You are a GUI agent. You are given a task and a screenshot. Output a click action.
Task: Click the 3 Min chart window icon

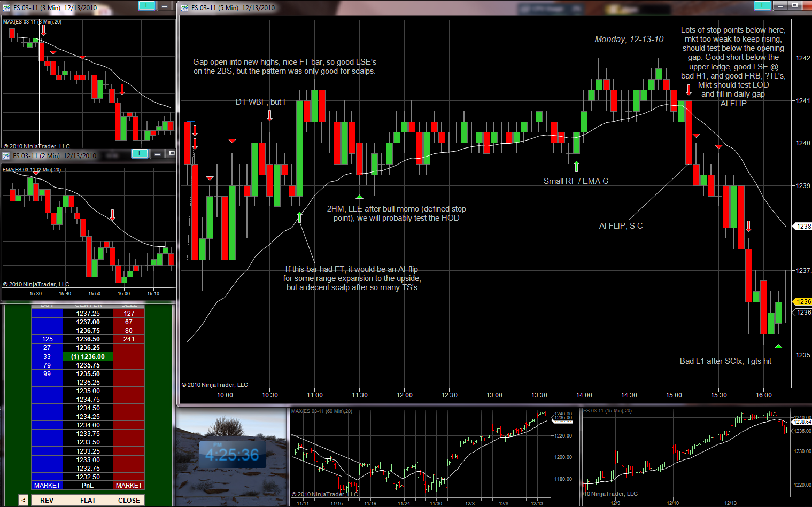click(6, 7)
